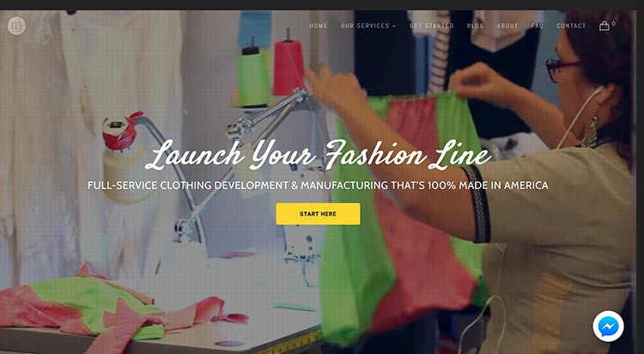Screen dimensions: 644x354
Task: Click the round site logo
Action: coord(17,26)
